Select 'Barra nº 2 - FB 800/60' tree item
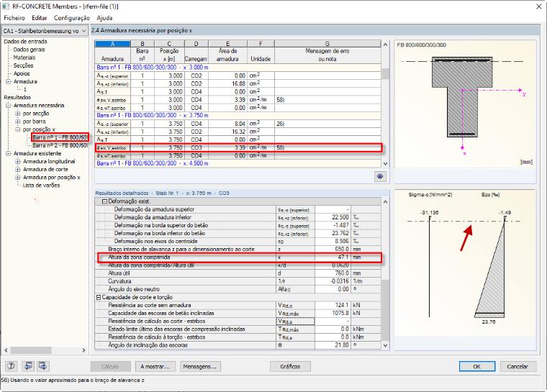Image resolution: width=547 pixels, height=392 pixels. click(60, 145)
